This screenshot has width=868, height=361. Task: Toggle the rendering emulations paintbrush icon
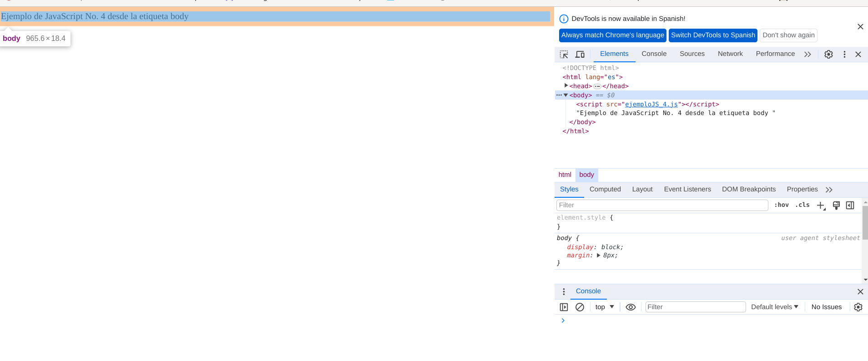(836, 206)
